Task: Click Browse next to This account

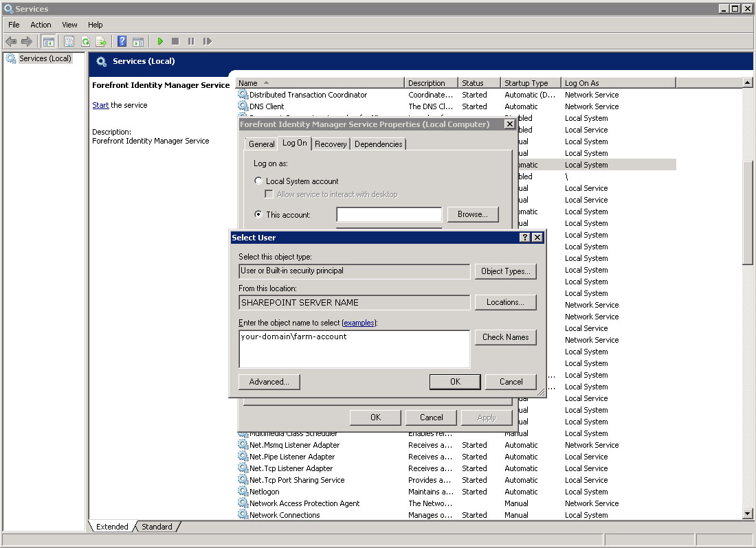Action: [473, 214]
